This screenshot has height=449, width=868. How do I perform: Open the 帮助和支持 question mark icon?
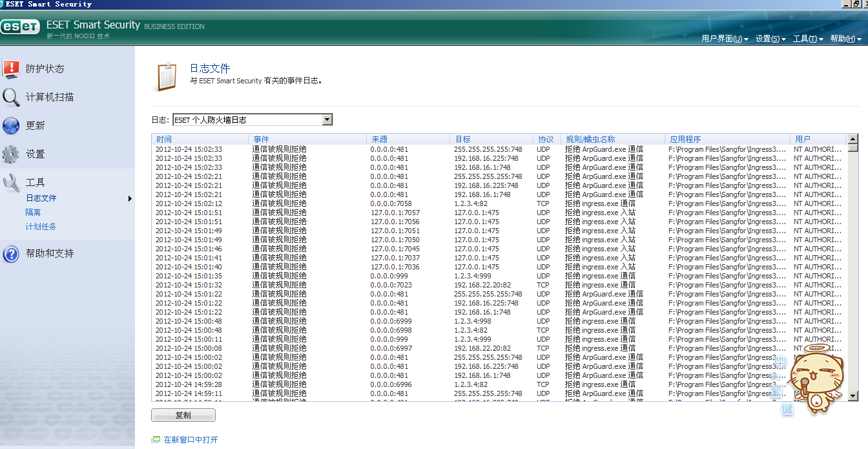point(11,253)
